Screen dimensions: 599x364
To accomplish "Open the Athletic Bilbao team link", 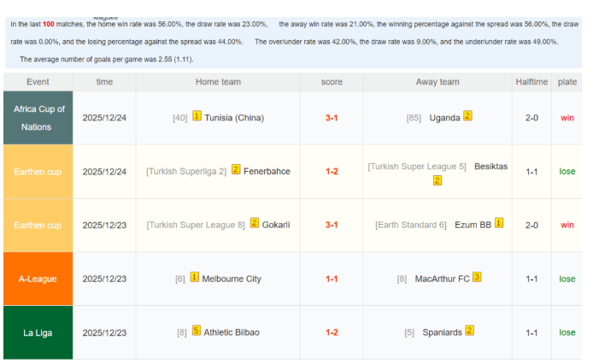I will coord(232,332).
